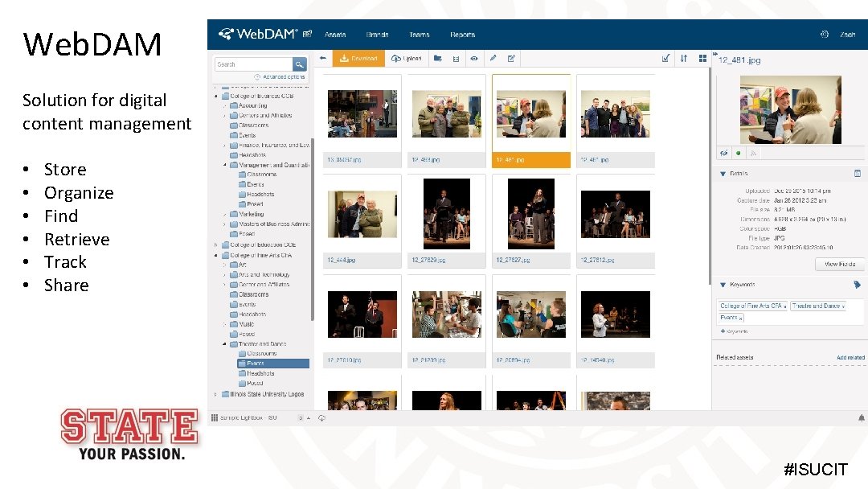Go back using the left arrow icon

[x=323, y=58]
